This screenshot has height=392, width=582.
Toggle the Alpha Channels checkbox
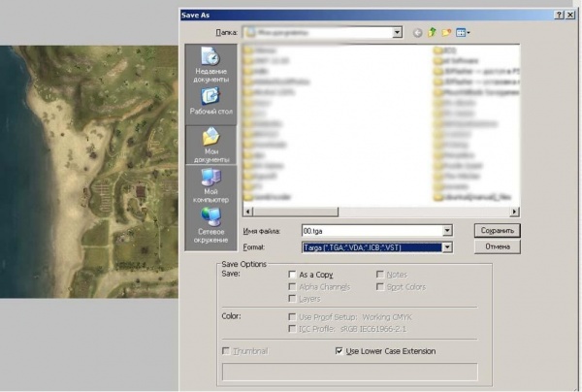click(x=292, y=286)
